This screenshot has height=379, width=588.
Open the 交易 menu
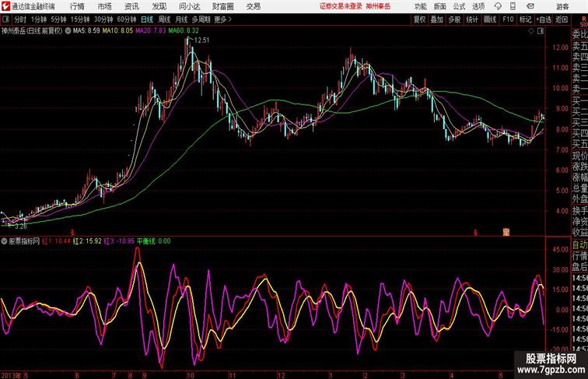253,6
